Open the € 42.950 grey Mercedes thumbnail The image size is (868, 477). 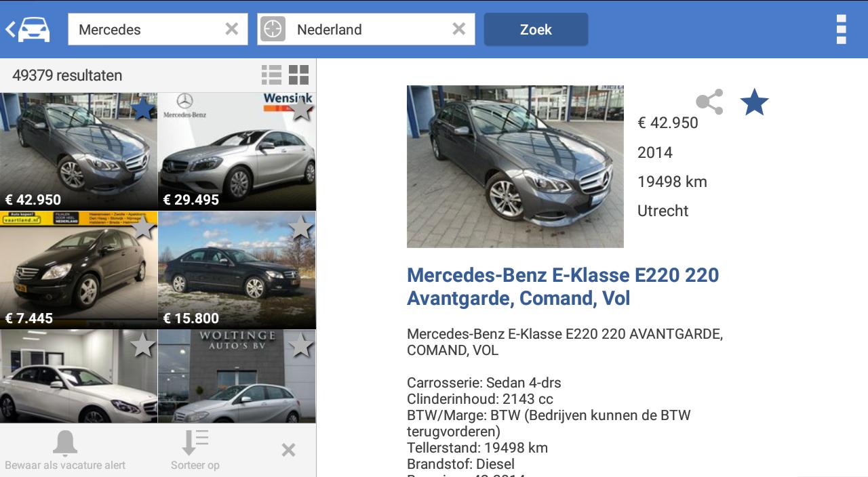79,151
